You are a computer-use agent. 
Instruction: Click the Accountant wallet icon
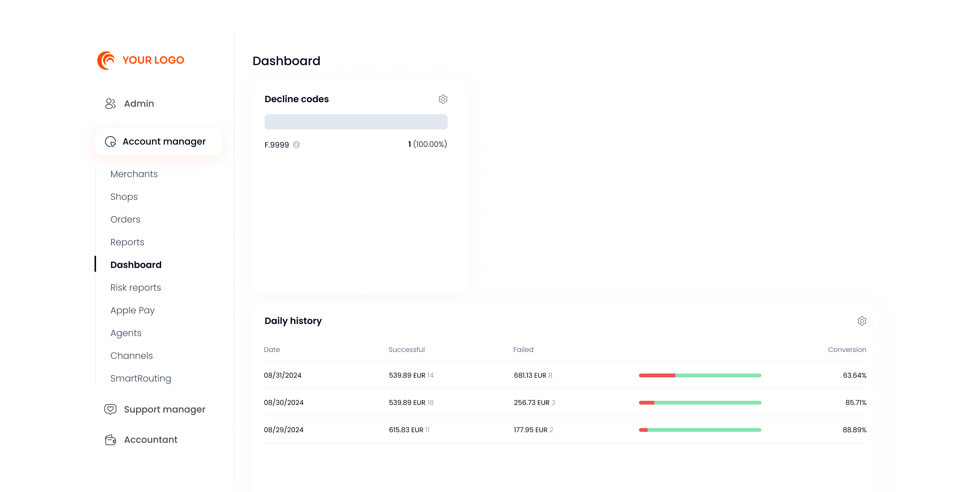click(110, 440)
